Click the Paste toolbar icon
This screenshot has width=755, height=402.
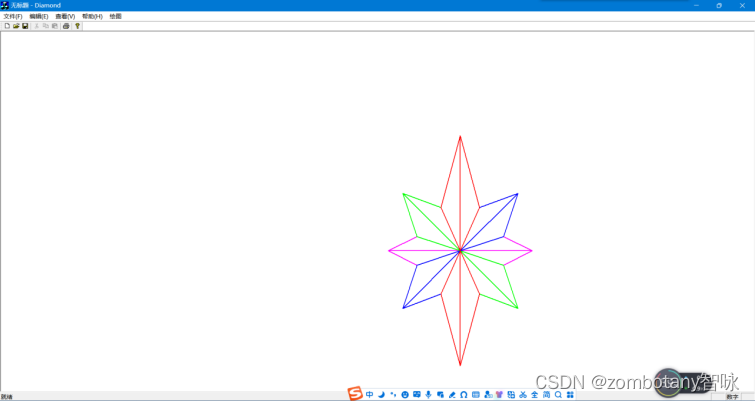pyautogui.click(x=54, y=26)
